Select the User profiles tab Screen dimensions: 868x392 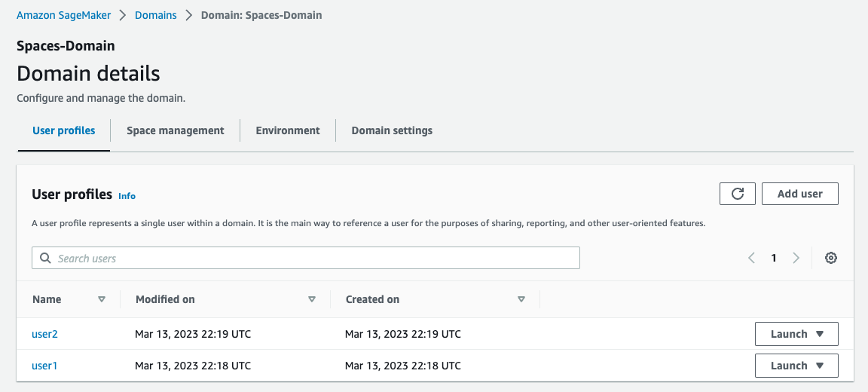[63, 130]
